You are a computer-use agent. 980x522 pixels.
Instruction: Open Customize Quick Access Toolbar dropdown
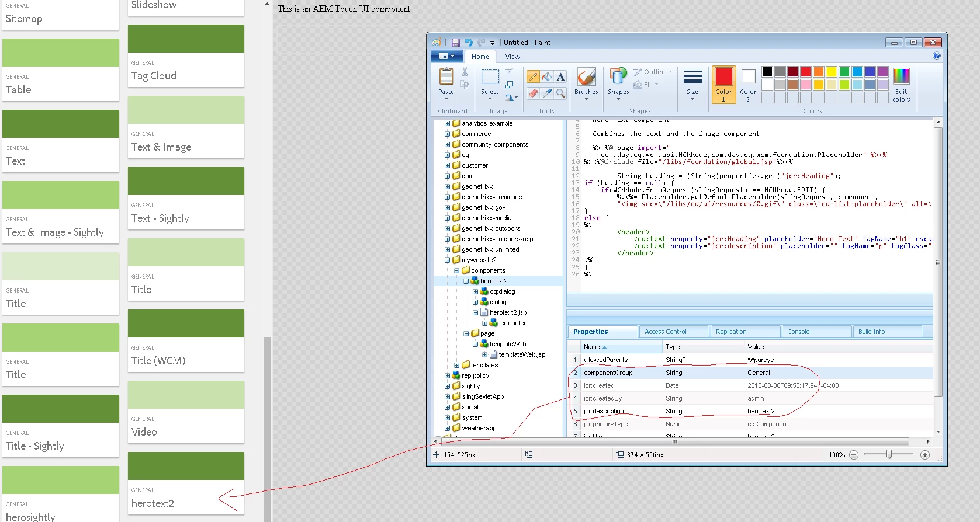(492, 43)
